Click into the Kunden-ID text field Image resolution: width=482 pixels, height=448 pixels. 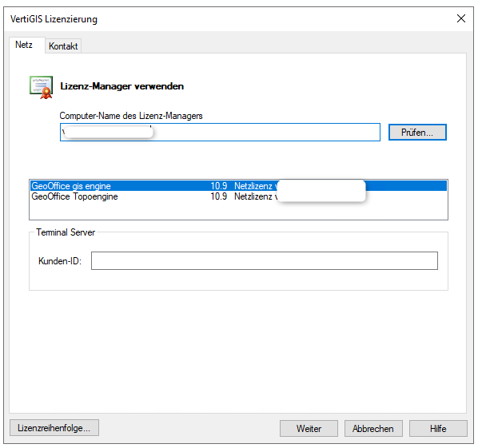pyautogui.click(x=264, y=261)
